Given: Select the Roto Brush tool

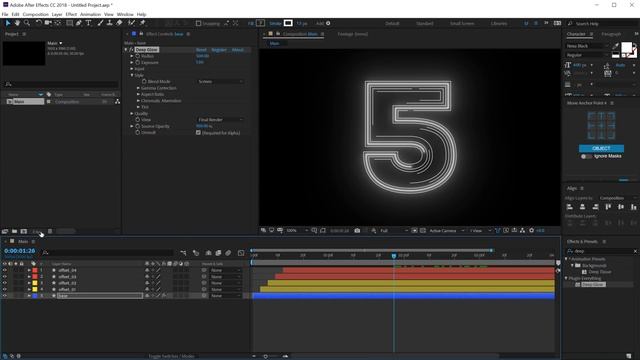Looking at the screenshot, I should [131, 23].
